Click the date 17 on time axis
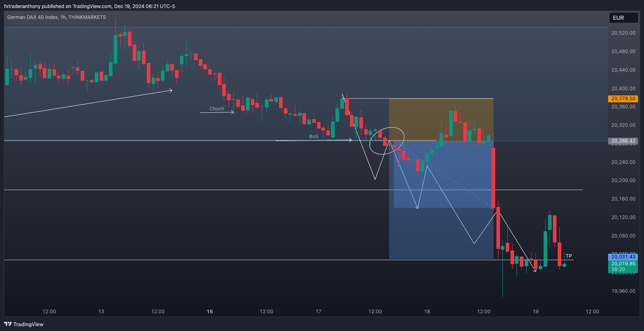This screenshot has height=331, width=644. pos(319,312)
